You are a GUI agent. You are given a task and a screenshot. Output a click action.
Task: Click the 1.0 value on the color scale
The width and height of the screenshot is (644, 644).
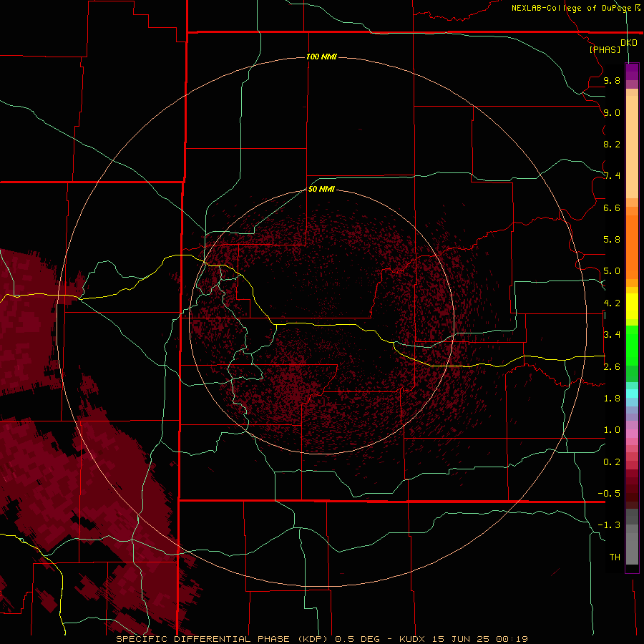pyautogui.click(x=612, y=430)
